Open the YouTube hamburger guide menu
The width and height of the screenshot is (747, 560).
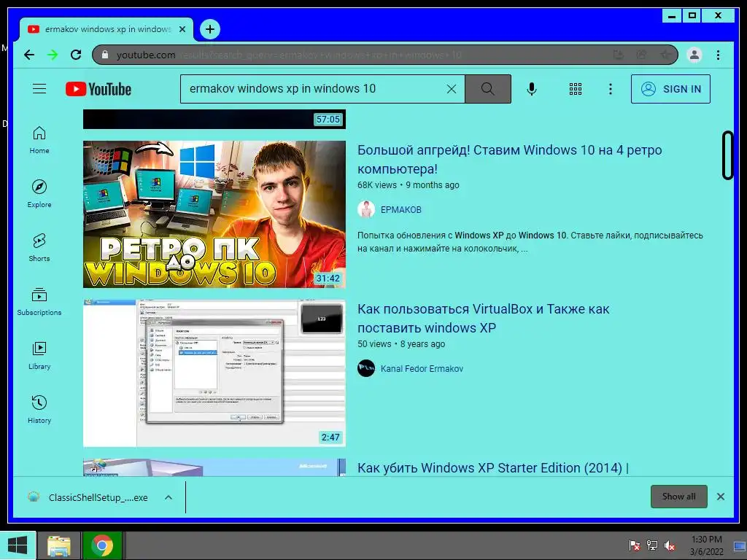(39, 89)
